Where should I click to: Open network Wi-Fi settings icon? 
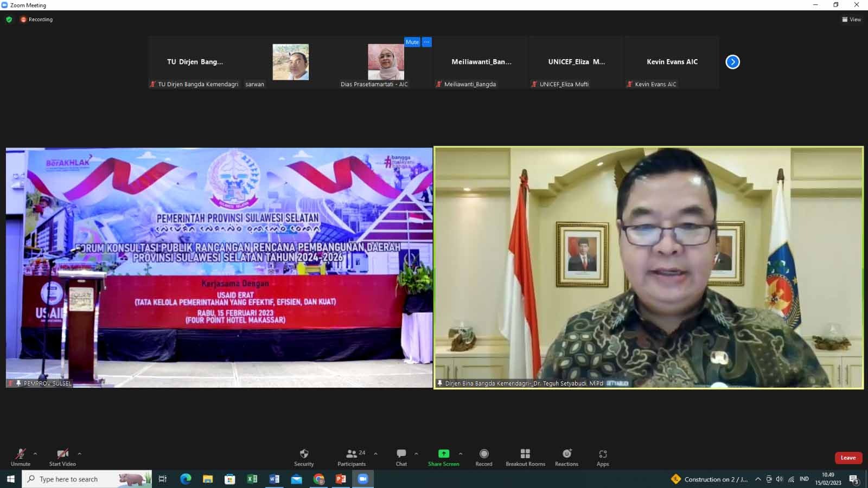[791, 479]
